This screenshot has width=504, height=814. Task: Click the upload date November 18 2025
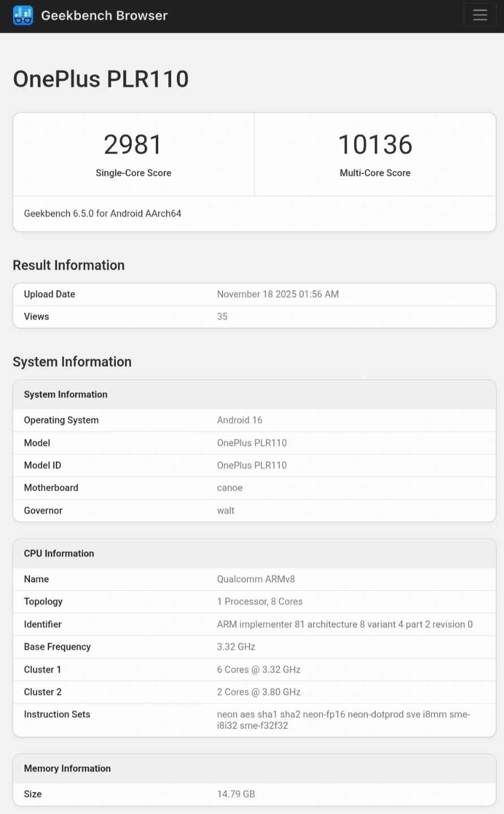pos(277,294)
